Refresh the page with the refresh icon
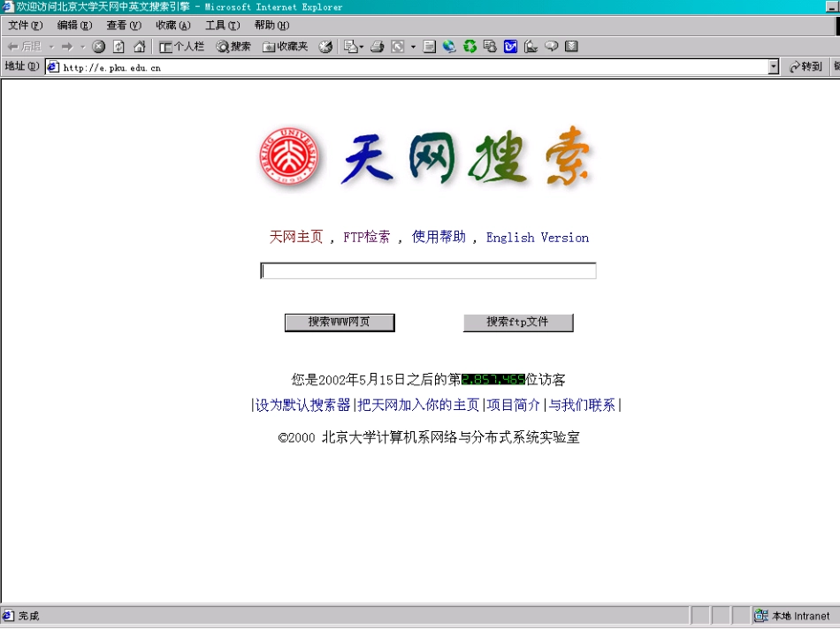Screen dimensions: 840x630 point(119,47)
